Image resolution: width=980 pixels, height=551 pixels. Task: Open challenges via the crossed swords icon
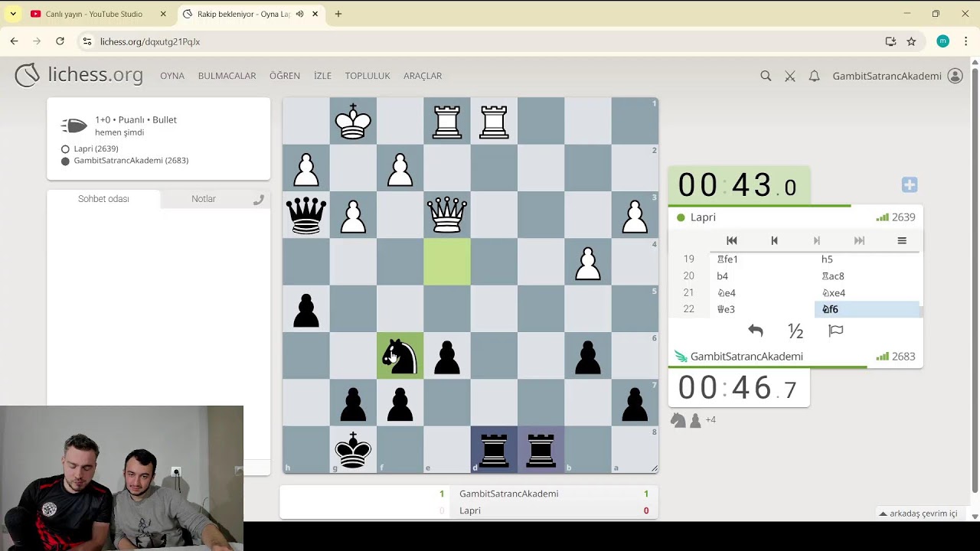tap(790, 76)
